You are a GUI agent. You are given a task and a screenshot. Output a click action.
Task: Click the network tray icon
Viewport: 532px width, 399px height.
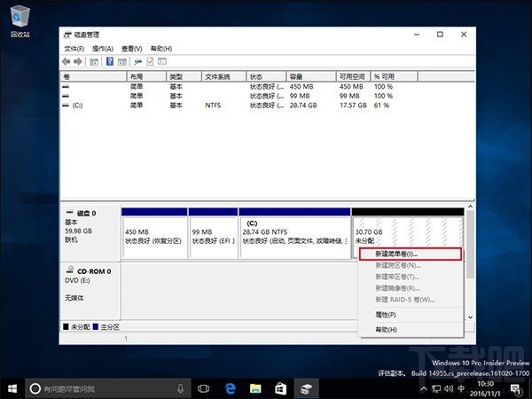(x=436, y=389)
